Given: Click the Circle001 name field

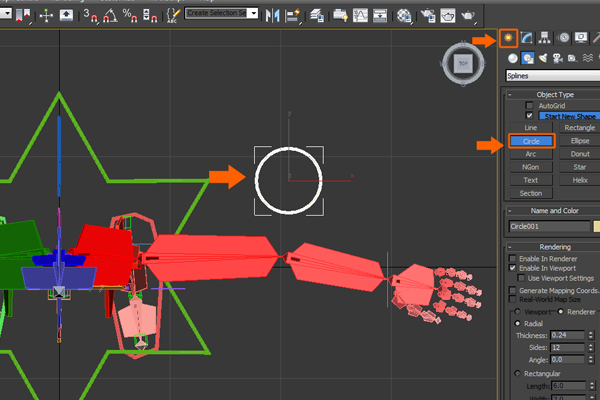Looking at the screenshot, I should point(549,226).
